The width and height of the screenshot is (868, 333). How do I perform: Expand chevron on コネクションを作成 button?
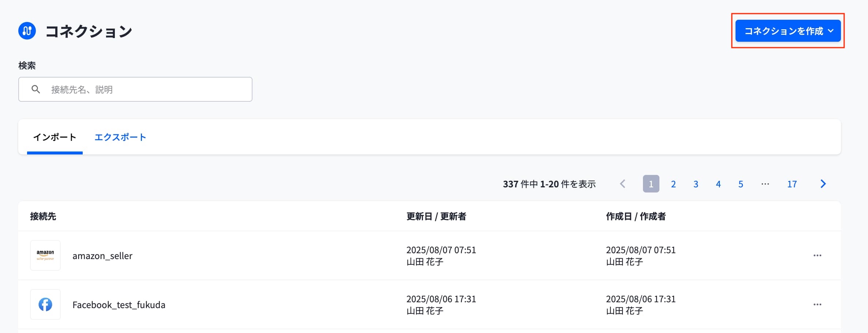click(831, 31)
